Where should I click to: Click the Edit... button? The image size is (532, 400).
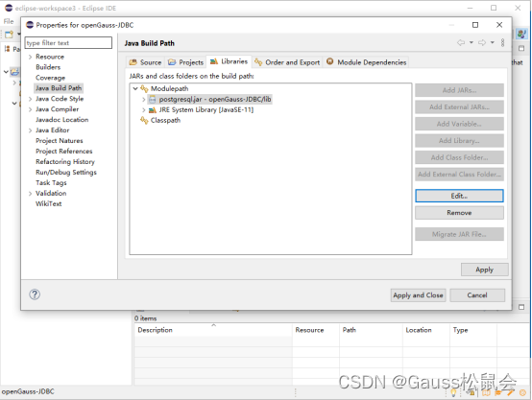(459, 196)
